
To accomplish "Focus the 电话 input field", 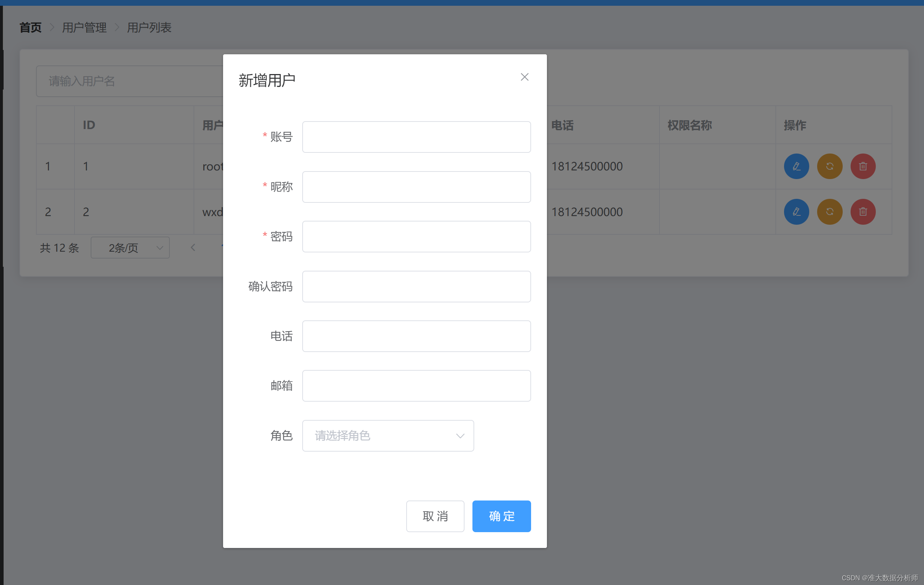I will click(x=416, y=336).
